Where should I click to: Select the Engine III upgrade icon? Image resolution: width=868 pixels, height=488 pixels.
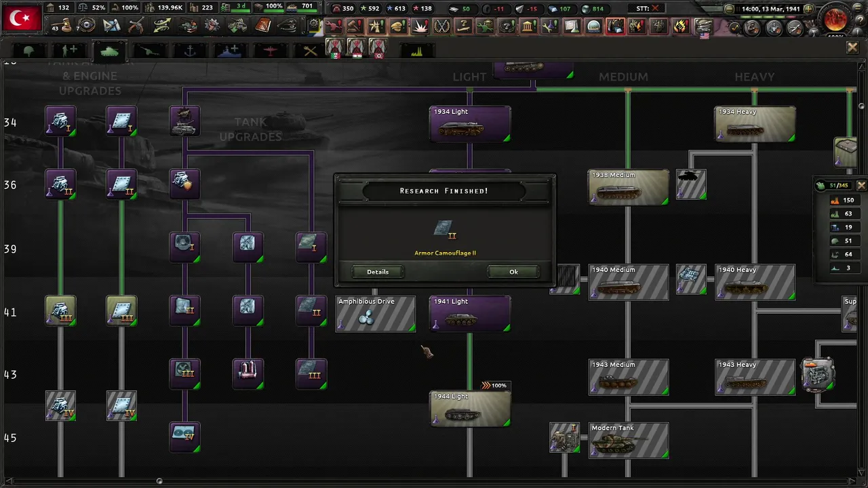tap(60, 310)
